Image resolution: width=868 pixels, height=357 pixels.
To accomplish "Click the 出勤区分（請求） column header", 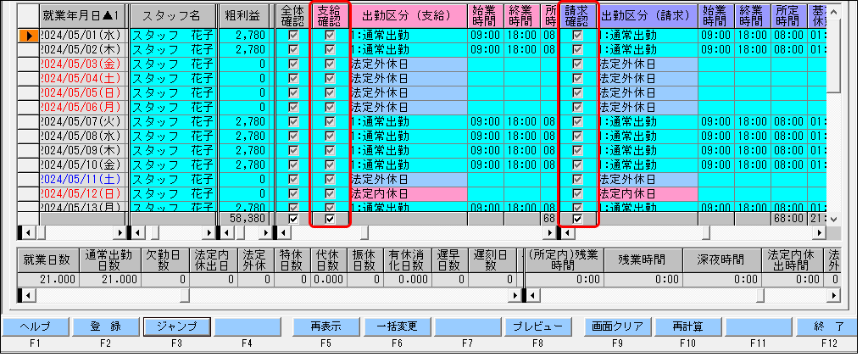I will pos(648,17).
